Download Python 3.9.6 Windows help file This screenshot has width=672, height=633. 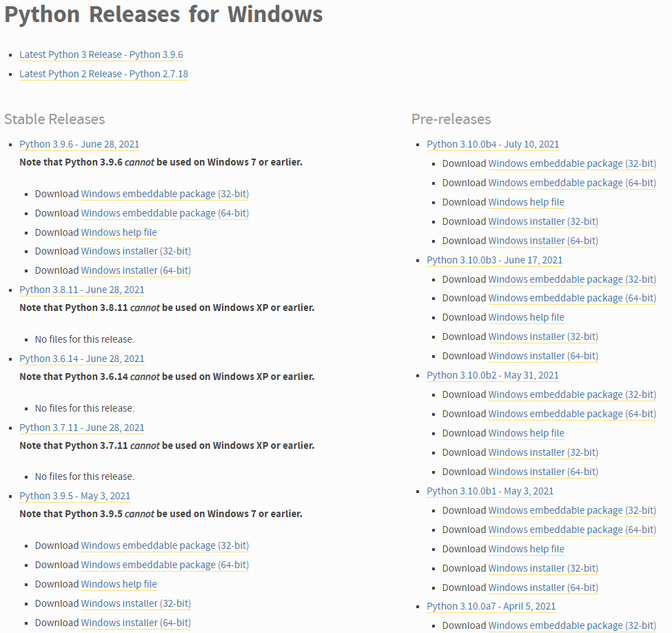(x=119, y=232)
